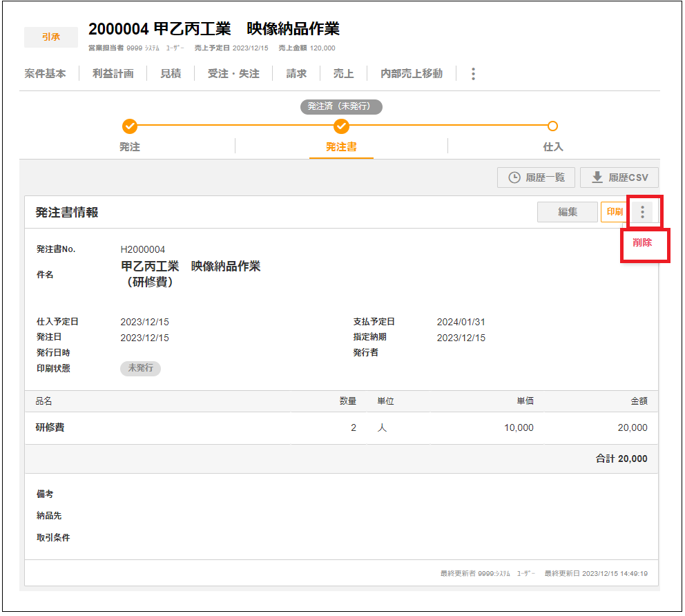
Task: Open the 内部売上移動 tab
Action: click(412, 73)
